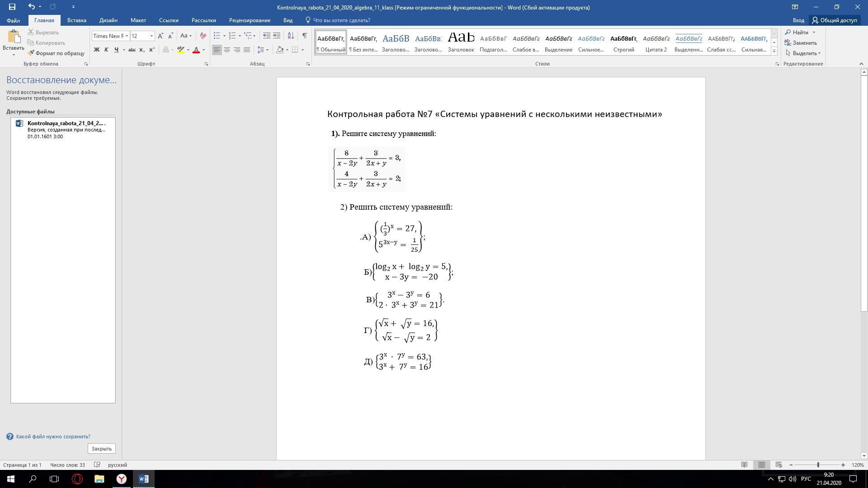This screenshot has width=868, height=488.
Task: Open the Find (Найти) tool
Action: [797, 33]
